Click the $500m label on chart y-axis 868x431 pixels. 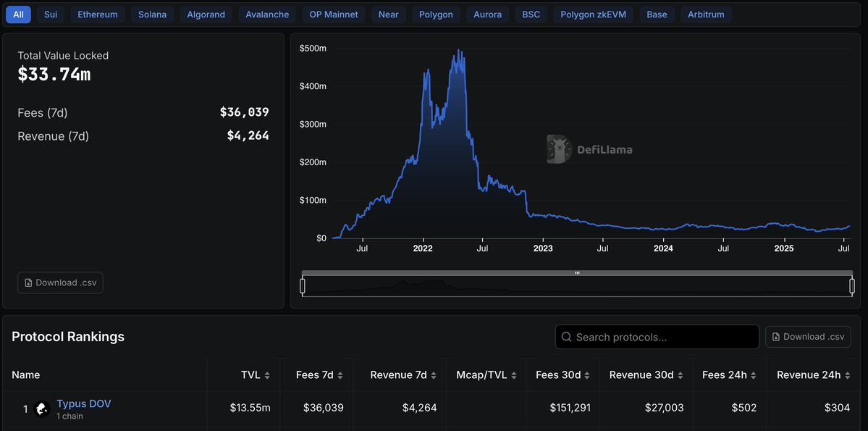click(x=313, y=49)
